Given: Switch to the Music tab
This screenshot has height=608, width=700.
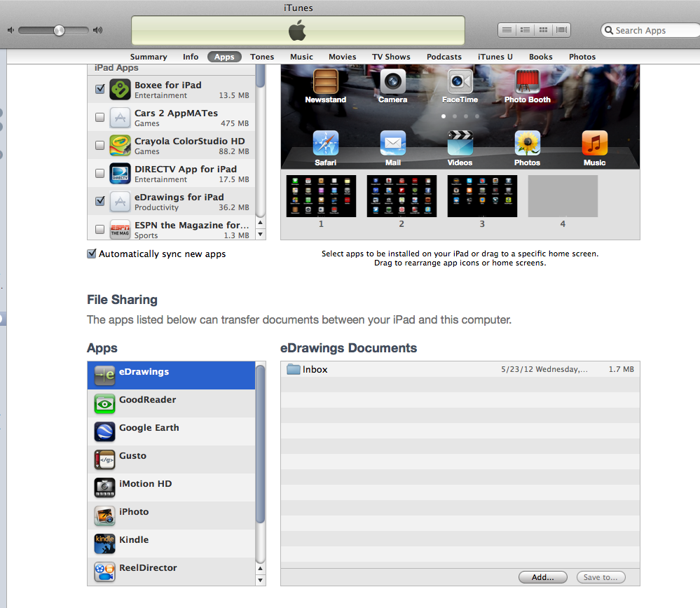Looking at the screenshot, I should pos(301,57).
